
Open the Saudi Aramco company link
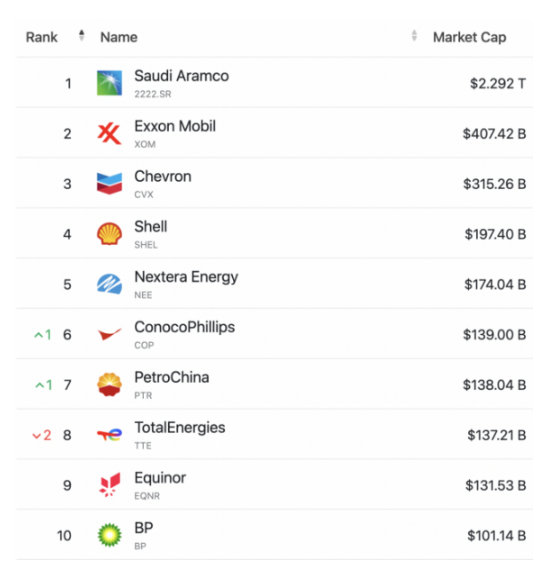click(x=182, y=76)
